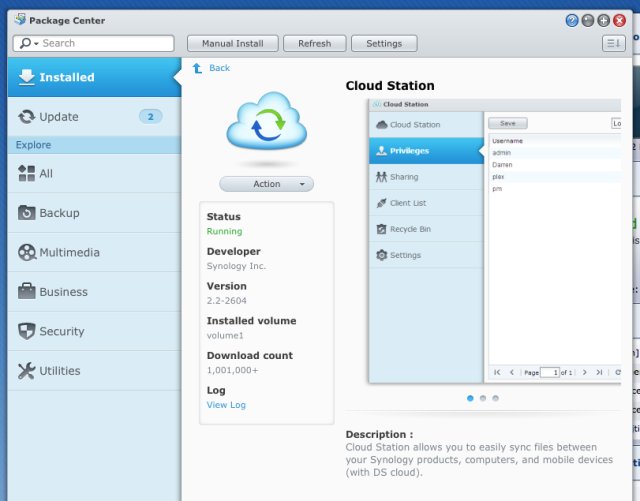Click the Multimedia film reel icon
640x501 pixels.
27,252
